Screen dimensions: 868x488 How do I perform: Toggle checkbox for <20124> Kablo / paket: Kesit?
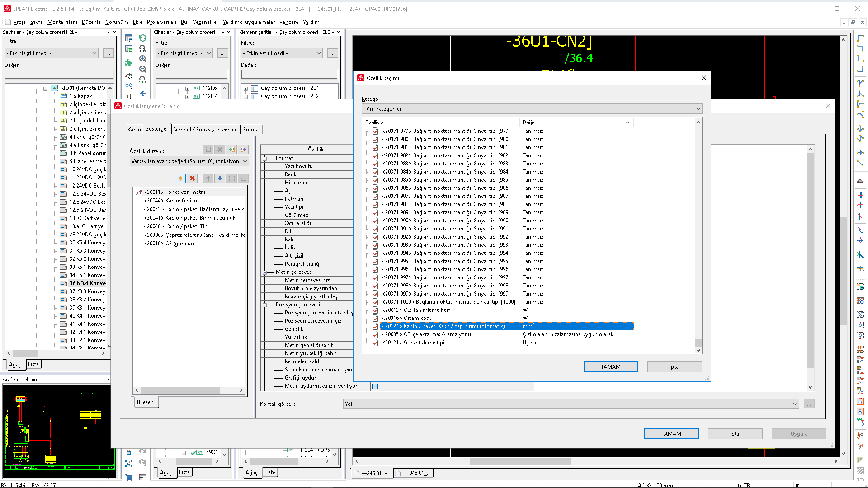pyautogui.click(x=375, y=326)
